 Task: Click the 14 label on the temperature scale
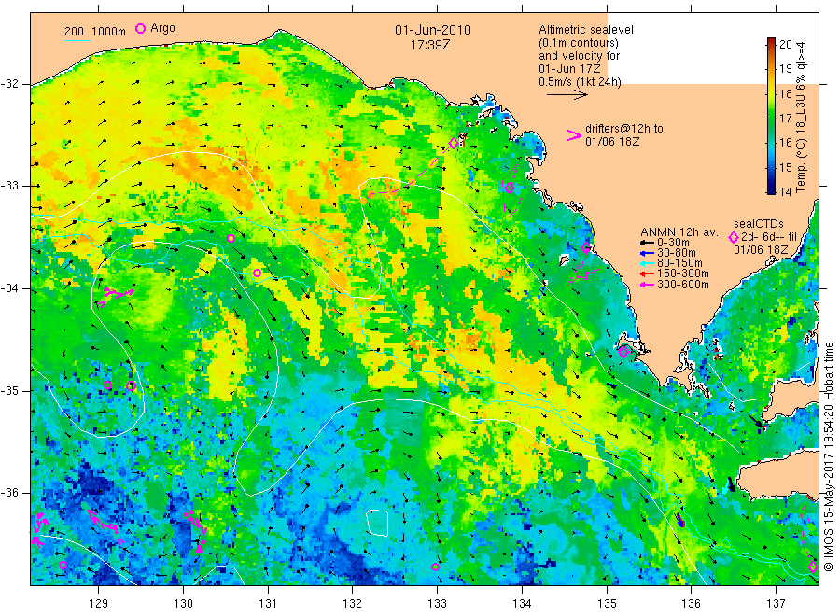point(785,191)
